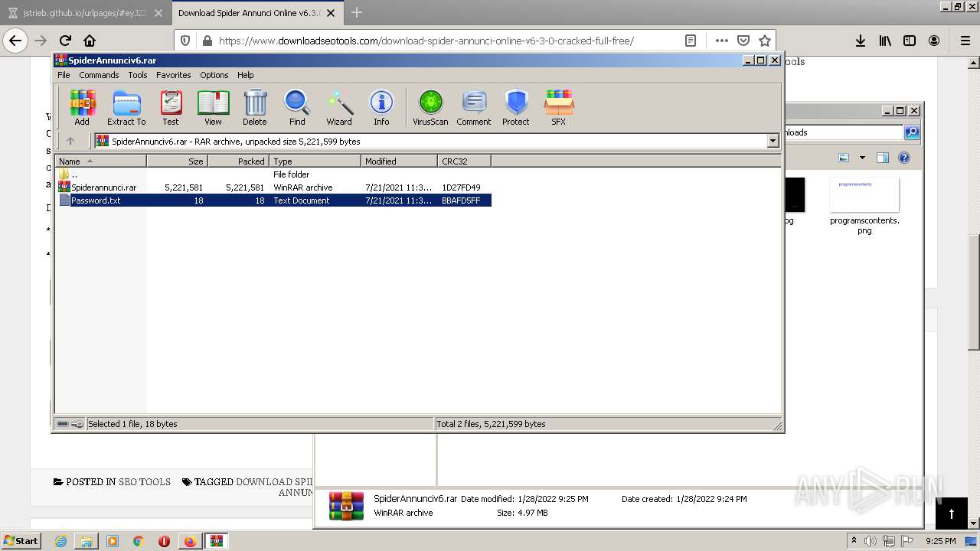The width and height of the screenshot is (980, 551).
Task: Change Explorer view icon
Action: pyautogui.click(x=844, y=158)
